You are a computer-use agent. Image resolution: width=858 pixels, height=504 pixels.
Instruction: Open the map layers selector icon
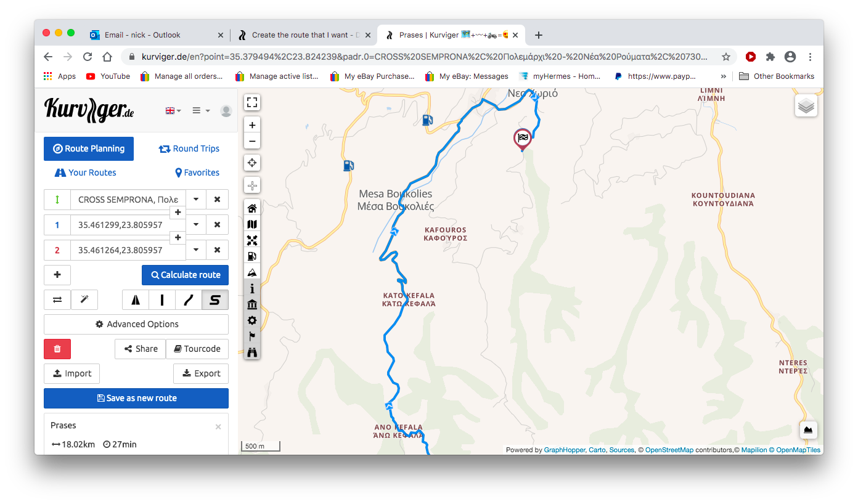[x=806, y=106]
